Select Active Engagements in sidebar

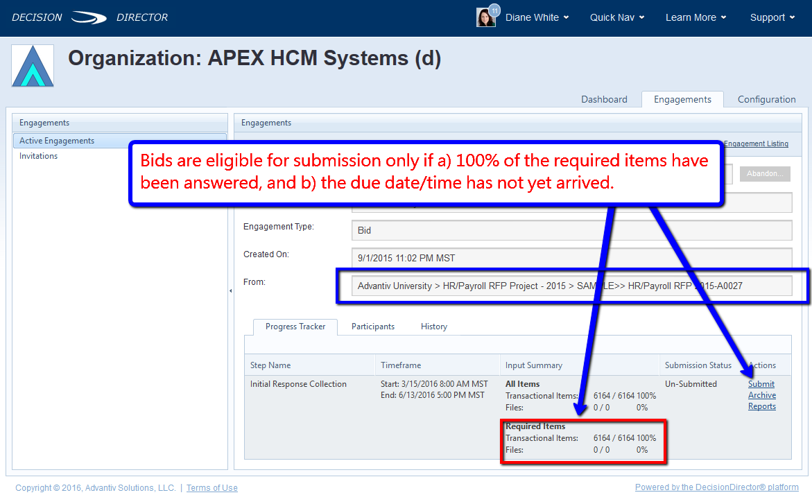pyautogui.click(x=120, y=141)
